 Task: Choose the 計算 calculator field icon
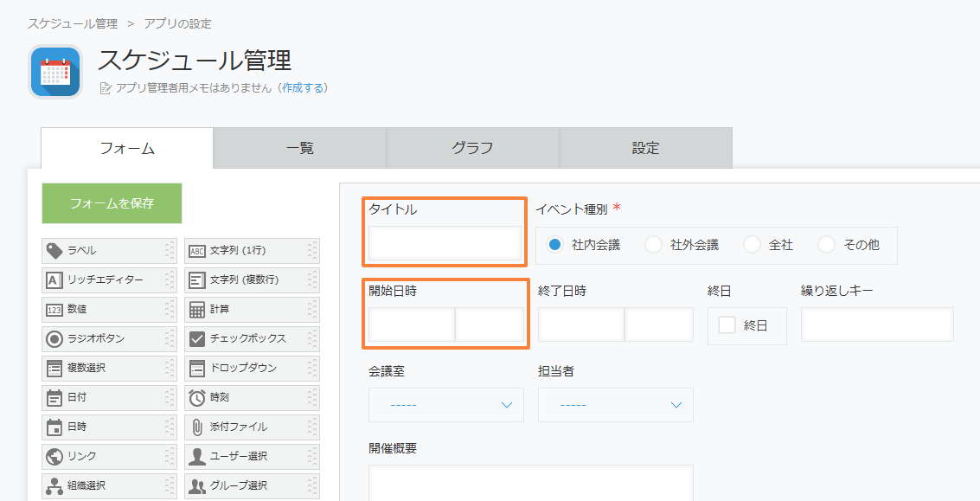click(x=197, y=310)
